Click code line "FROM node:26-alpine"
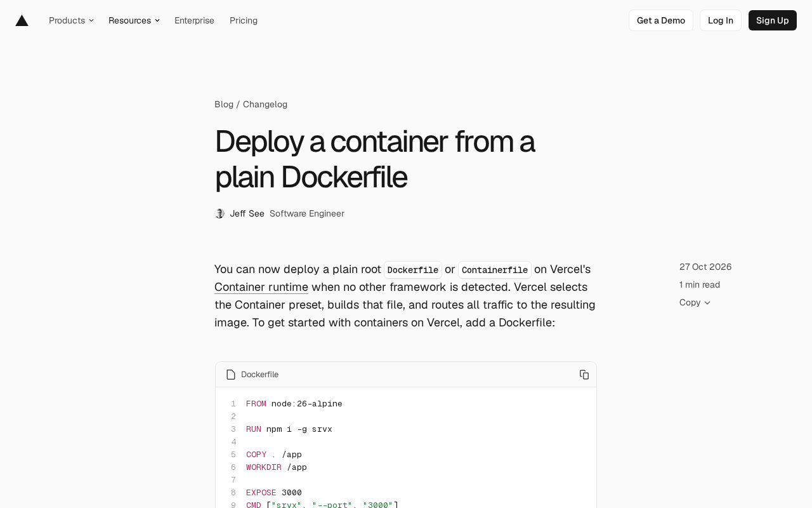 tap(294, 404)
